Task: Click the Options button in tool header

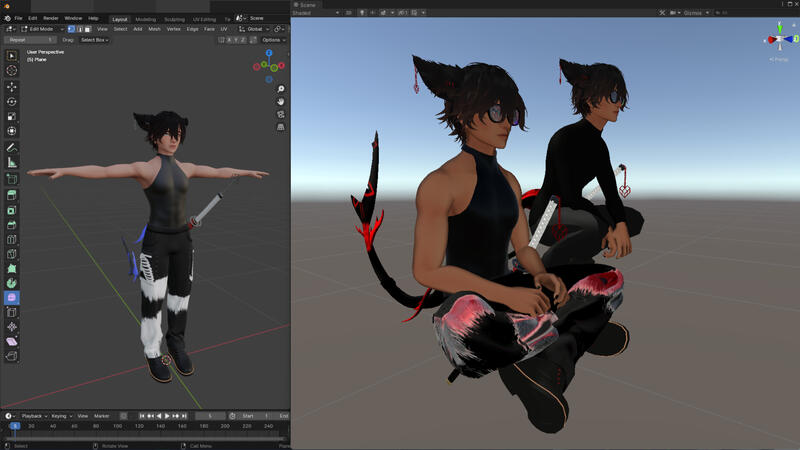Action: 270,40
